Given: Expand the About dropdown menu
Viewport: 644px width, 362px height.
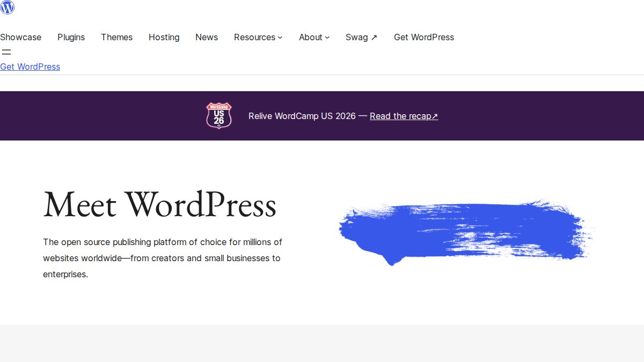Looking at the screenshot, I should [314, 37].
